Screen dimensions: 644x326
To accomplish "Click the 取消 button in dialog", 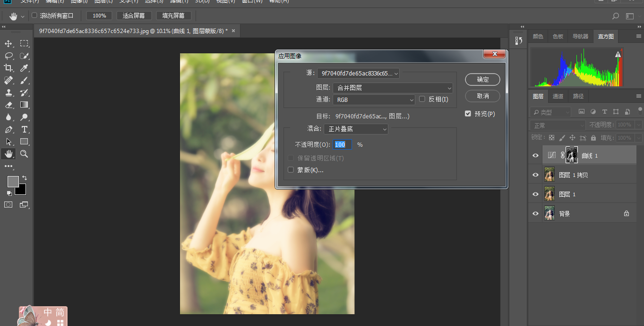I will (x=482, y=96).
